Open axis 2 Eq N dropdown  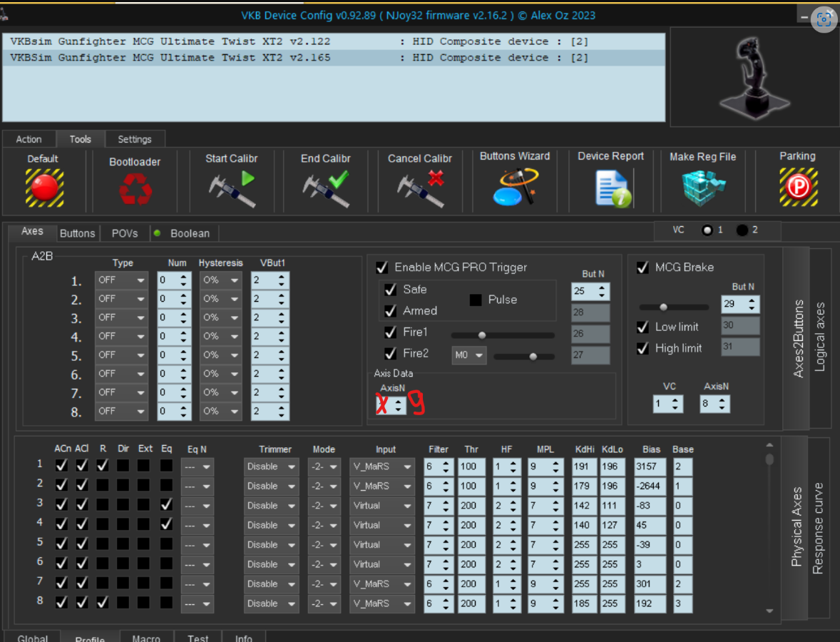click(197, 486)
